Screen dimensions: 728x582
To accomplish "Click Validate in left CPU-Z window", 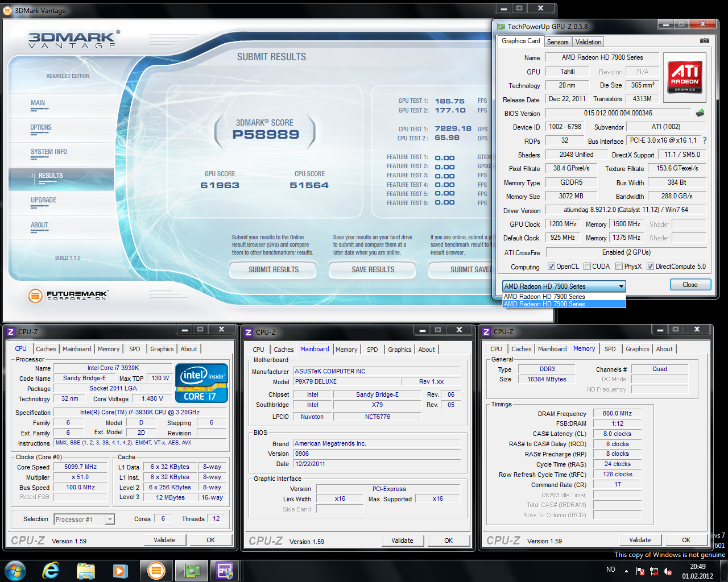I will click(x=164, y=540).
